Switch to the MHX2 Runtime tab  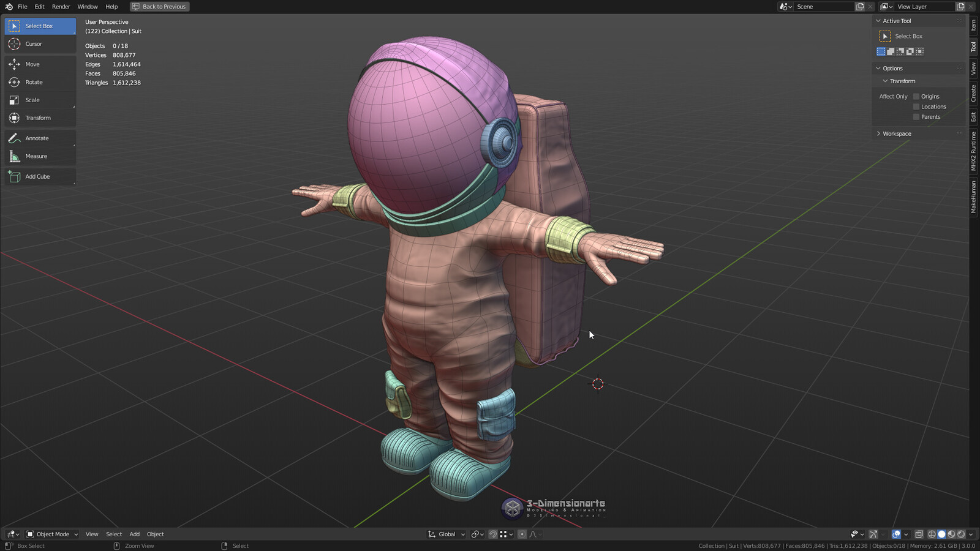point(973,151)
